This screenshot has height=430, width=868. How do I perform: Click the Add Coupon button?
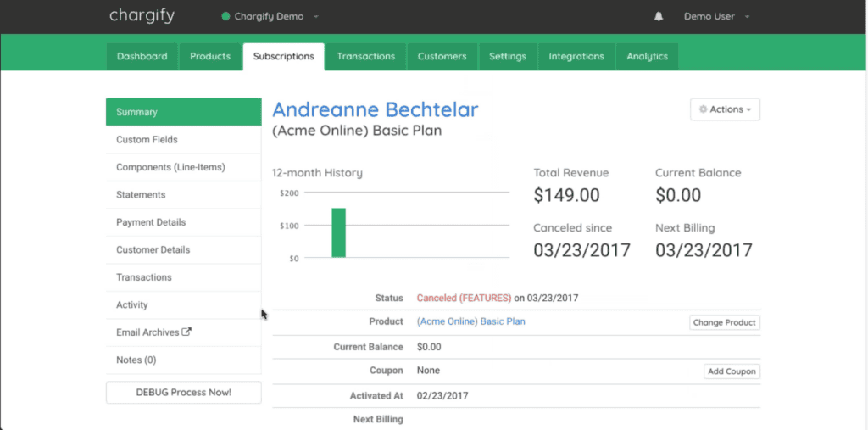coord(732,371)
